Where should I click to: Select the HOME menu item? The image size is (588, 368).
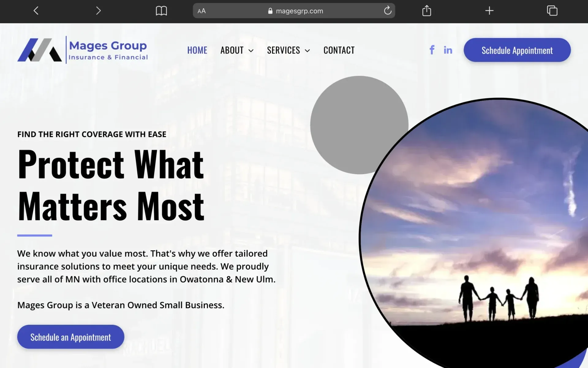tap(197, 50)
